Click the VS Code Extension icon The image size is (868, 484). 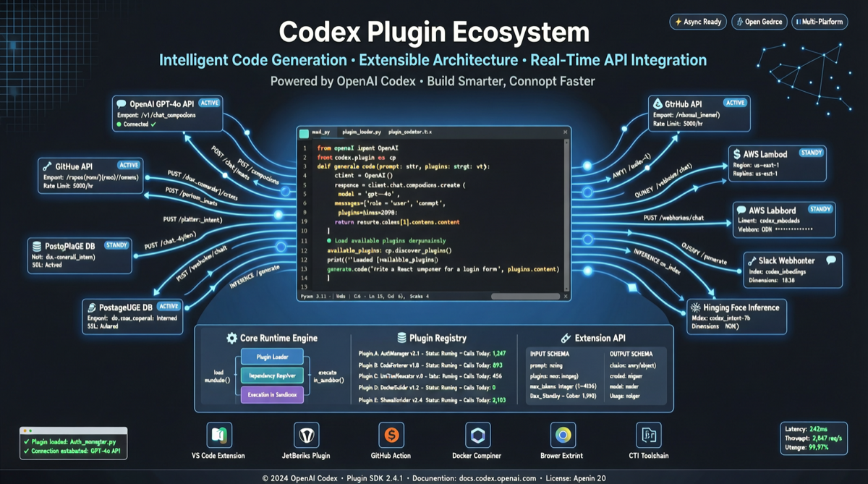tap(219, 435)
